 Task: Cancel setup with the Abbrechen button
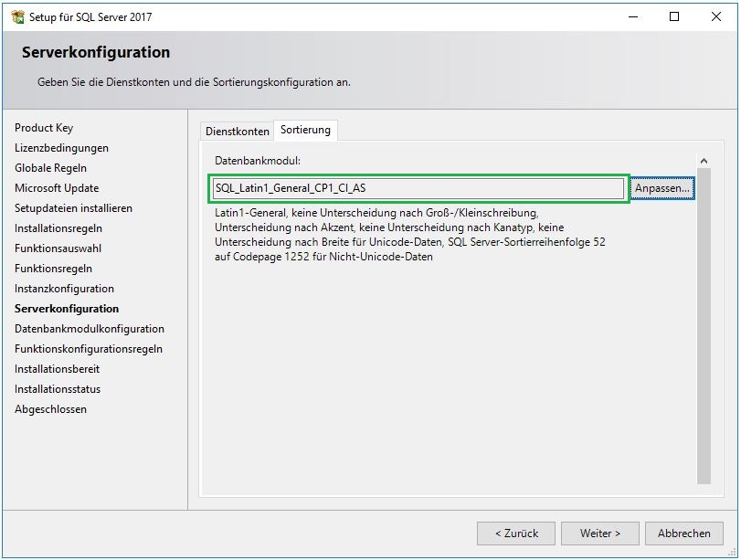coord(683,534)
